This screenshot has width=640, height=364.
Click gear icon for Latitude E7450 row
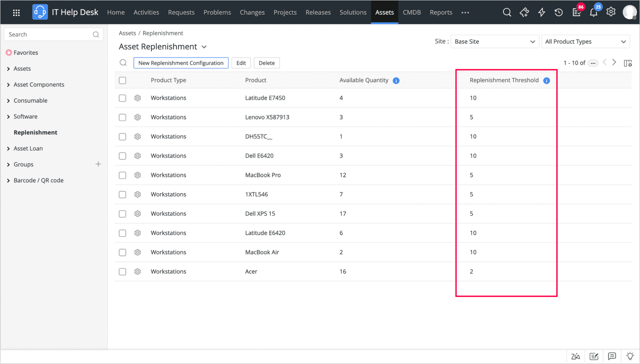tap(137, 98)
